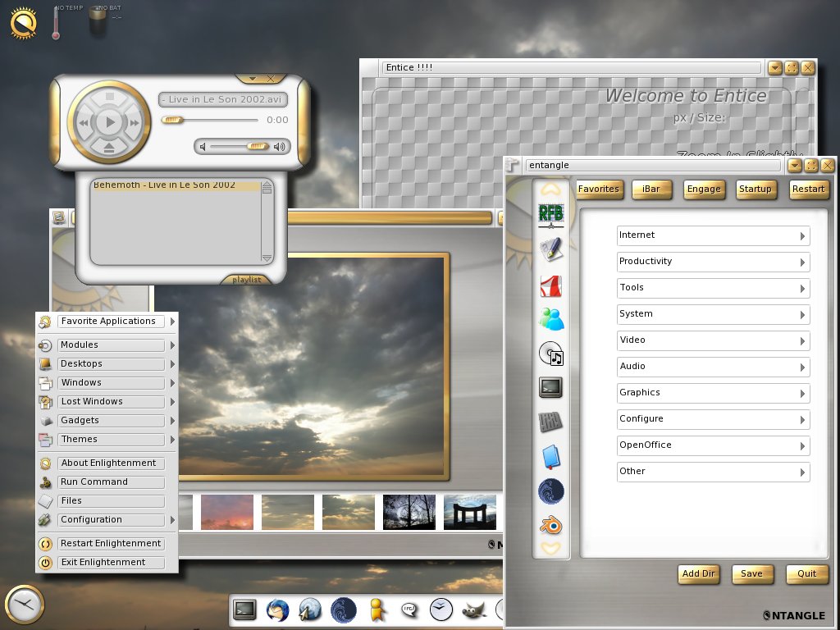Viewport: 840px width, 630px height.
Task: Click the Save button in entangle
Action: coord(751,574)
